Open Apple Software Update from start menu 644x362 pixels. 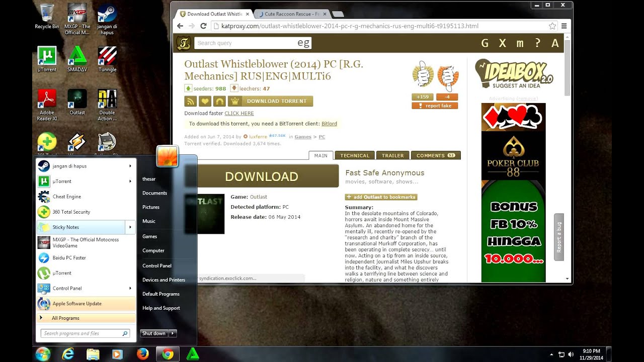[x=86, y=304]
